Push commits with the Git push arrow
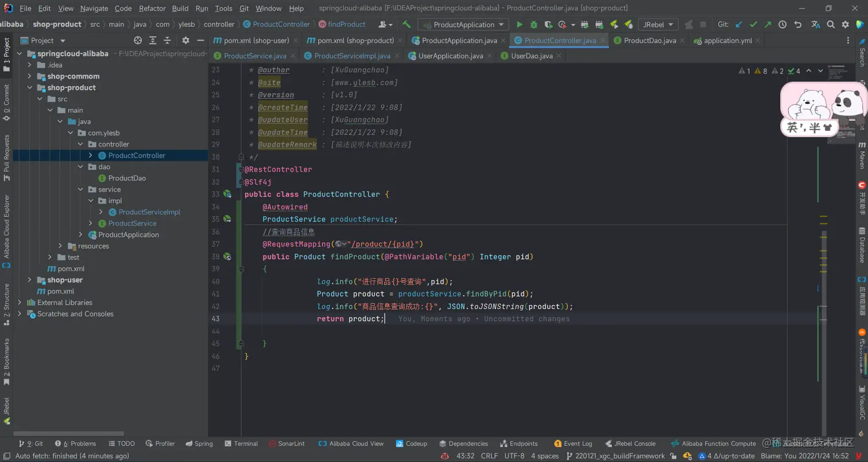The height and width of the screenshot is (462, 868). (768, 25)
